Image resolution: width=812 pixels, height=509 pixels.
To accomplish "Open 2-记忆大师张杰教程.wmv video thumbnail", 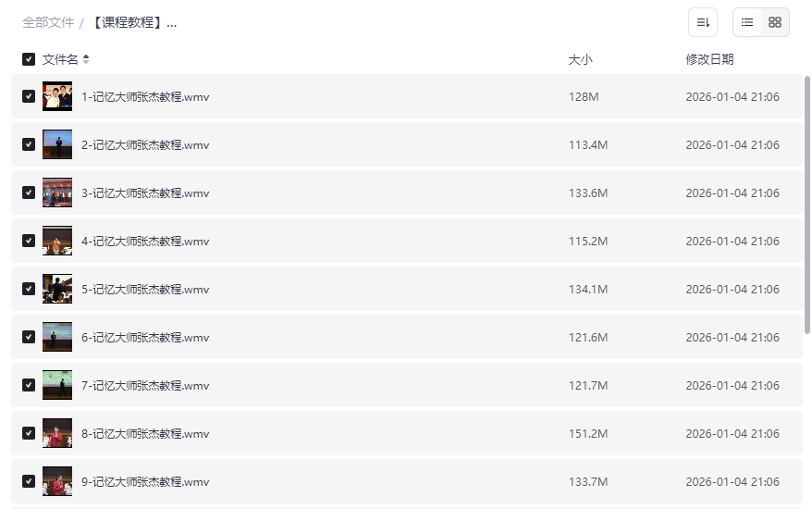I will coord(57,144).
